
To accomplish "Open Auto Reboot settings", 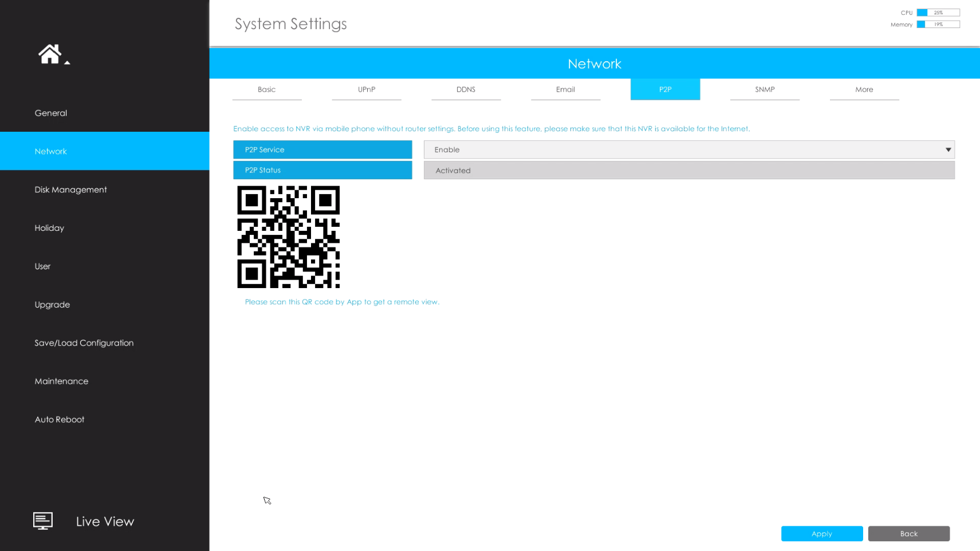I will tap(104, 420).
